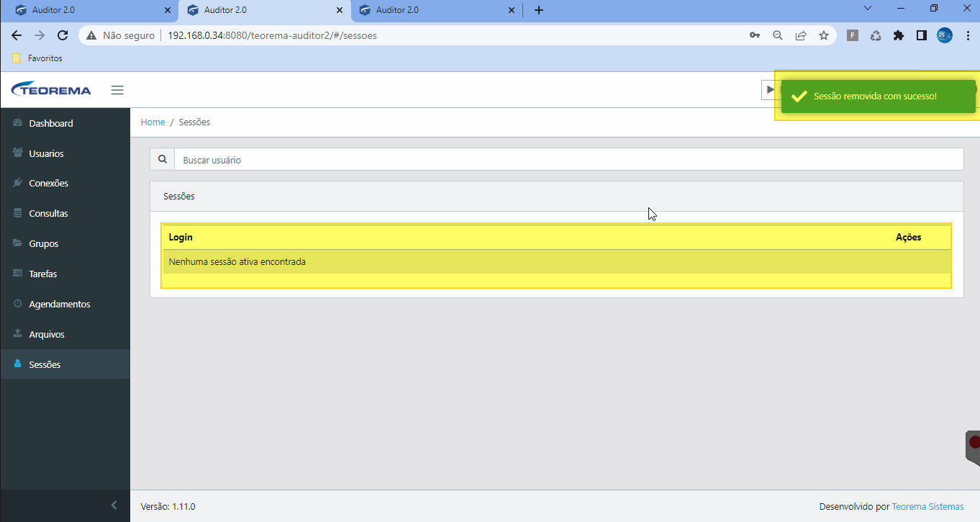This screenshot has width=980, height=522.
Task: Dismiss the 'Sessão removida com sucesso!' notification
Action: pos(878,96)
